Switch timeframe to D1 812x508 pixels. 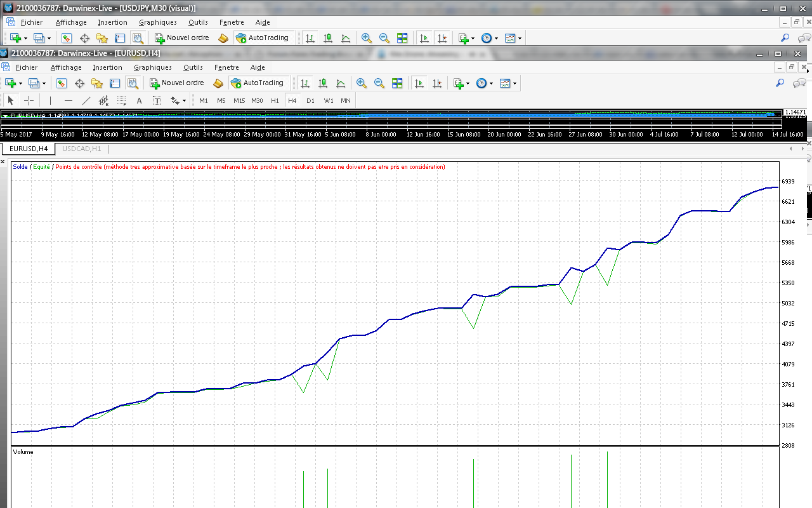point(310,100)
